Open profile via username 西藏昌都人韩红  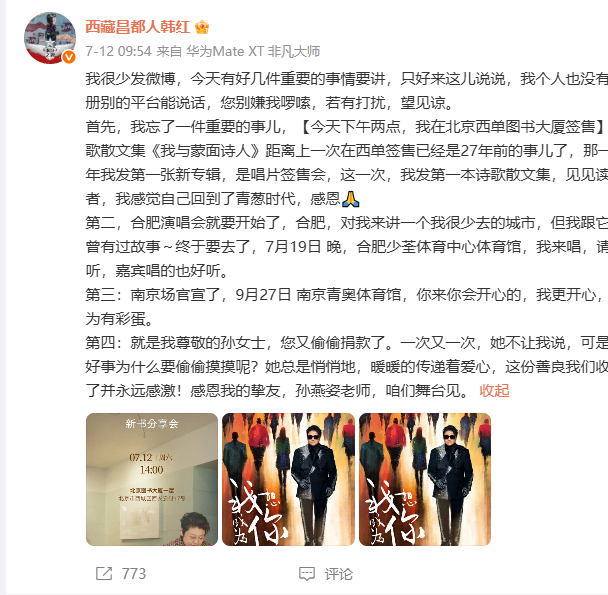click(x=137, y=27)
